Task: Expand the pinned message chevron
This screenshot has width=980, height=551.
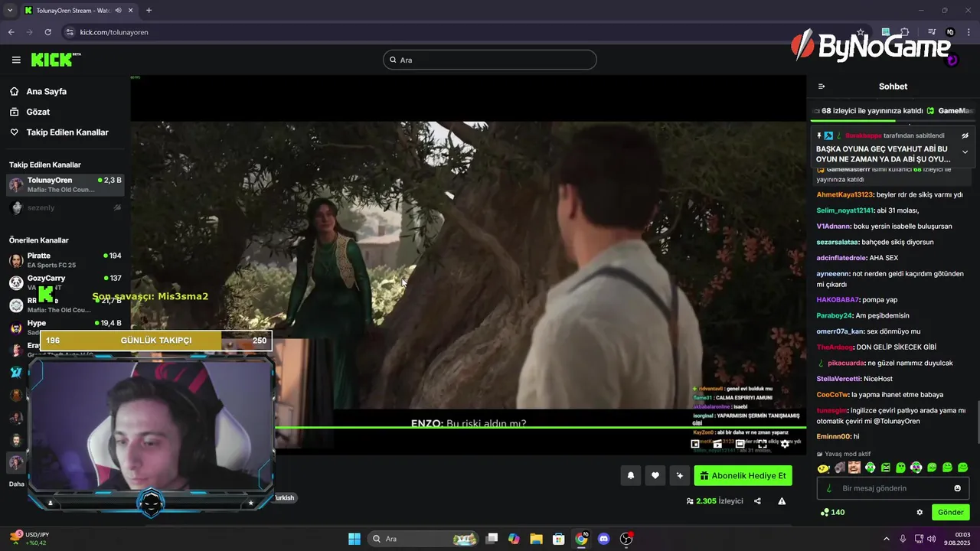Action: 965,152
